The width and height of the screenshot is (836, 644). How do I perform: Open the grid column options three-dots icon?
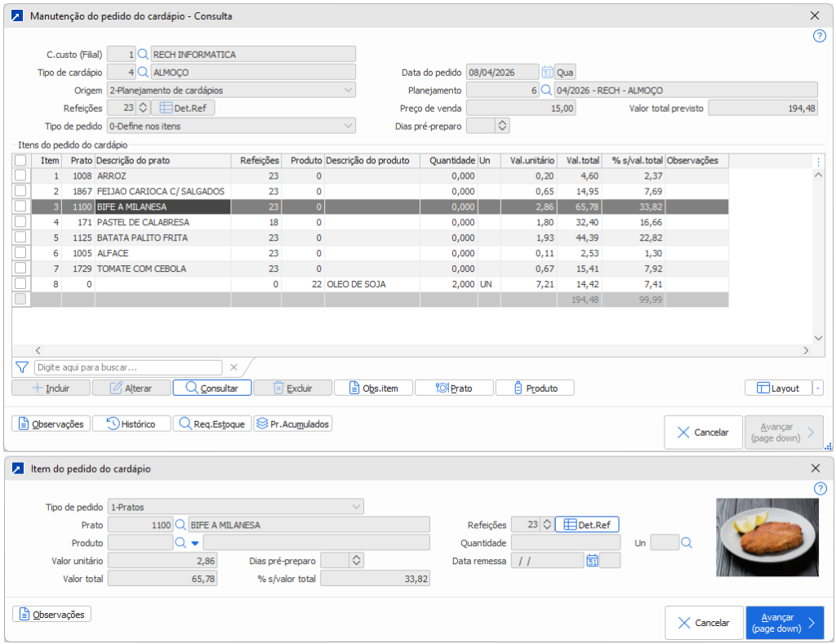(x=818, y=161)
